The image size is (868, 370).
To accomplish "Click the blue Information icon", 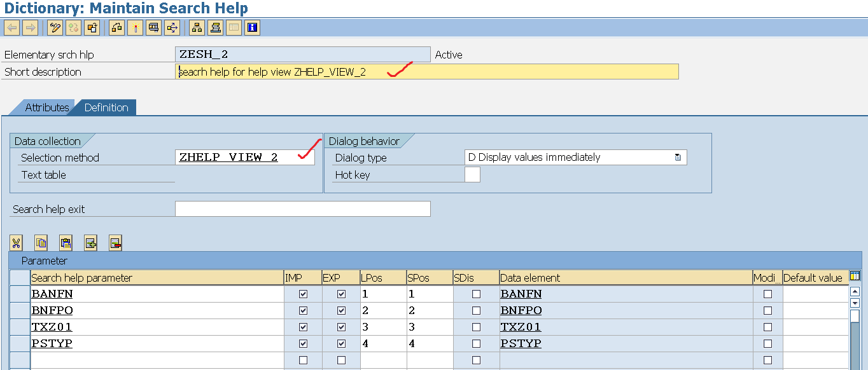I will 253,27.
